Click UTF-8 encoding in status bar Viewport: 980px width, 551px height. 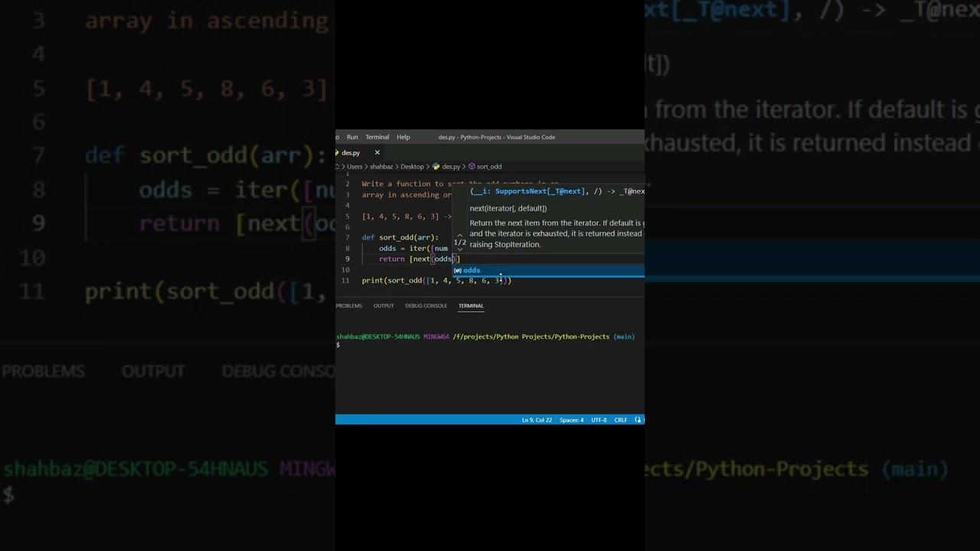599,419
